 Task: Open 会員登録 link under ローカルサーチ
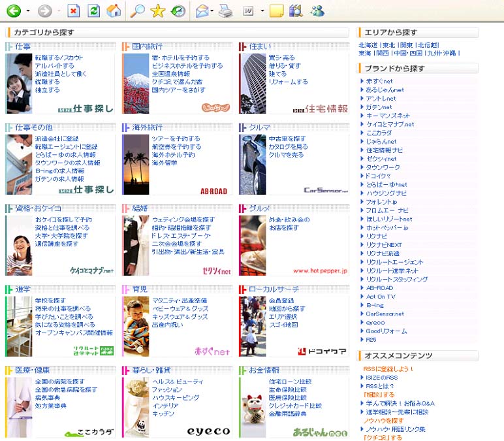point(281,301)
